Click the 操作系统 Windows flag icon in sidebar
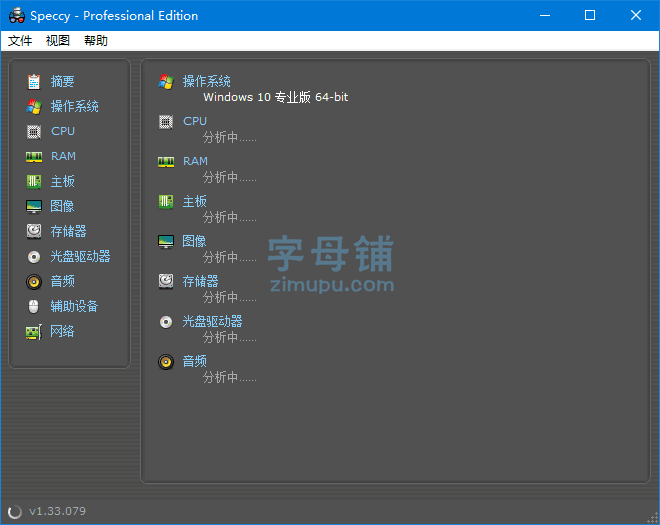This screenshot has width=660, height=525. coord(34,107)
